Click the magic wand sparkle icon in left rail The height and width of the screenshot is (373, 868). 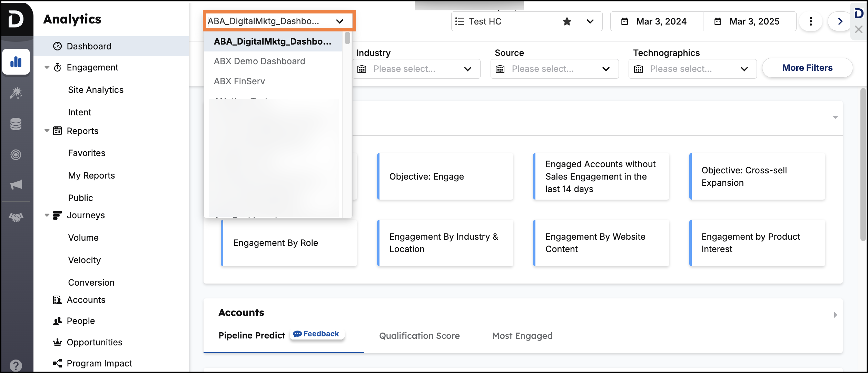coord(16,93)
